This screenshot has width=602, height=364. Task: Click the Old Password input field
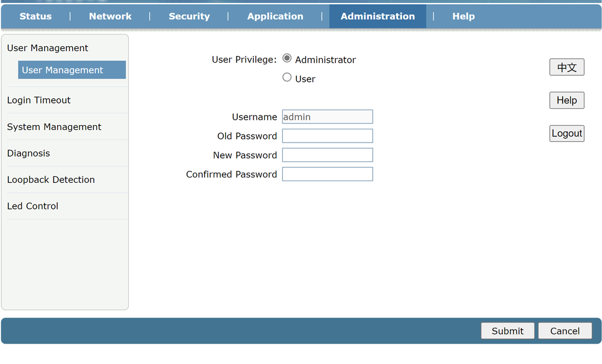click(327, 136)
